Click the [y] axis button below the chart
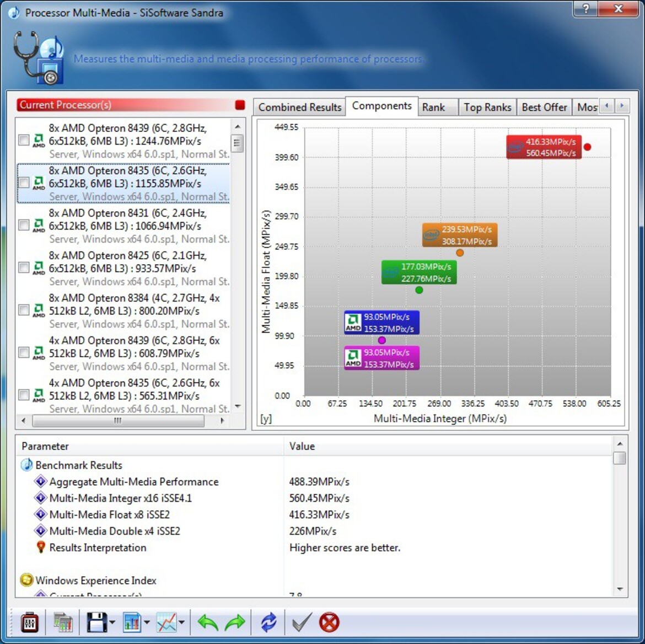This screenshot has width=645, height=644. (266, 418)
